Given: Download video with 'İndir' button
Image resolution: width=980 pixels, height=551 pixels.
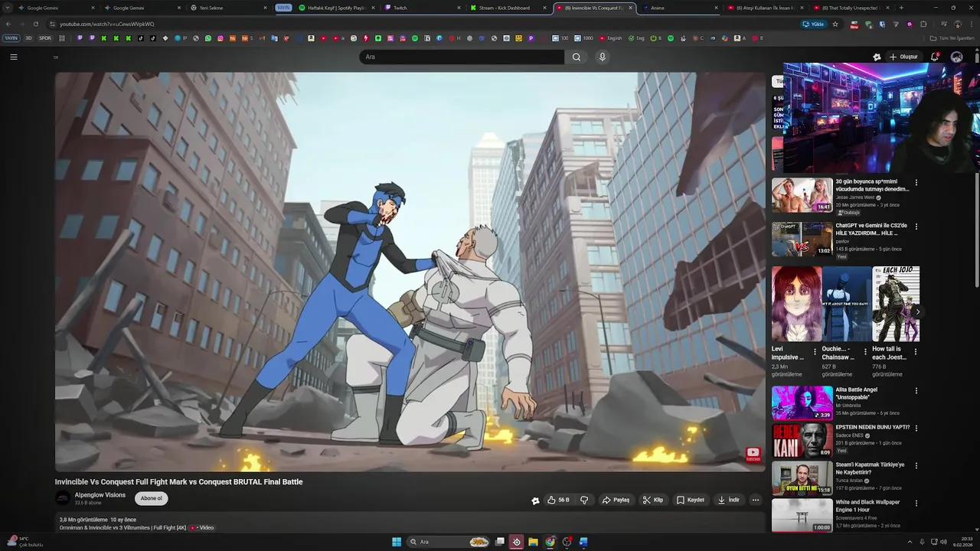Looking at the screenshot, I should [728, 500].
